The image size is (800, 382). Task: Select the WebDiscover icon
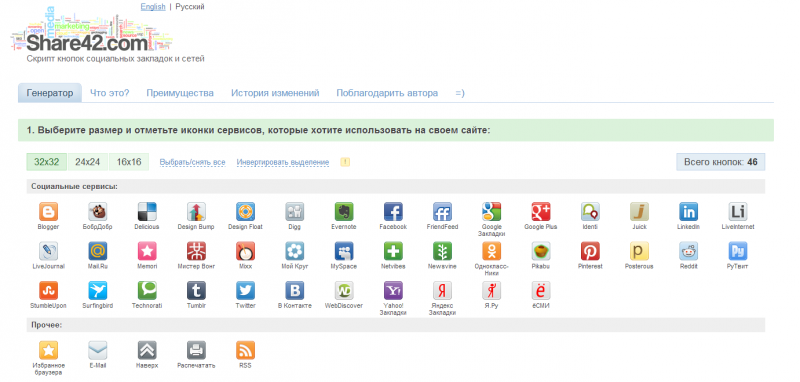pos(344,290)
